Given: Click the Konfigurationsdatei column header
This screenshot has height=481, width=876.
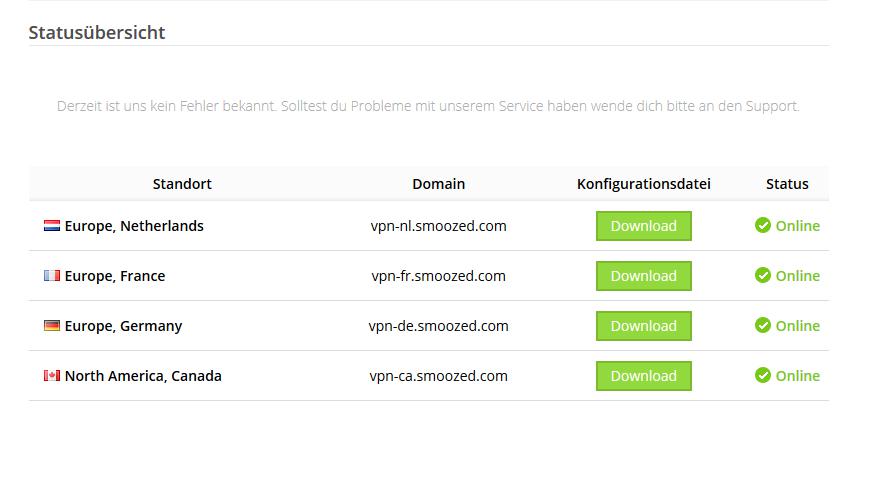Looking at the screenshot, I should tap(644, 184).
